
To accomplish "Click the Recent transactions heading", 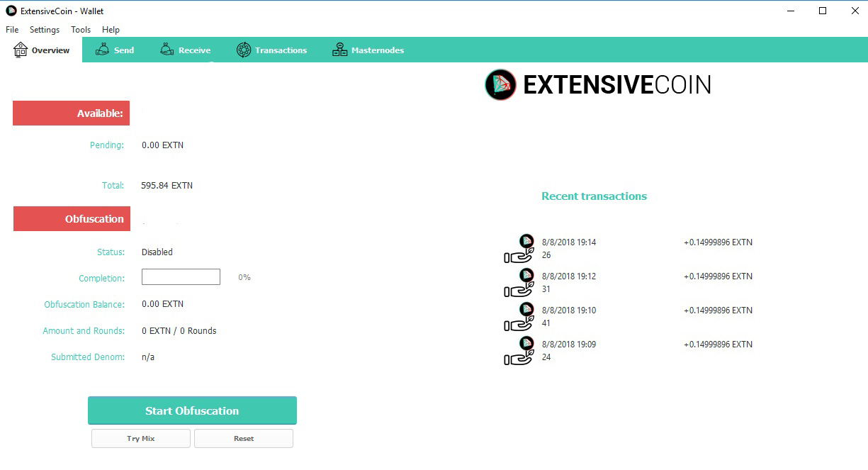I will (x=594, y=196).
